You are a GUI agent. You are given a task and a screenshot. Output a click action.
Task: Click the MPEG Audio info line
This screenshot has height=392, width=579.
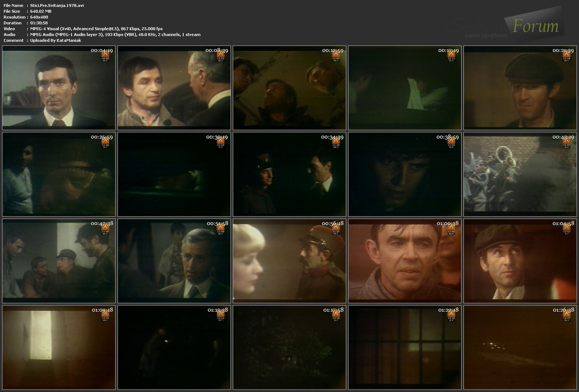click(x=115, y=35)
